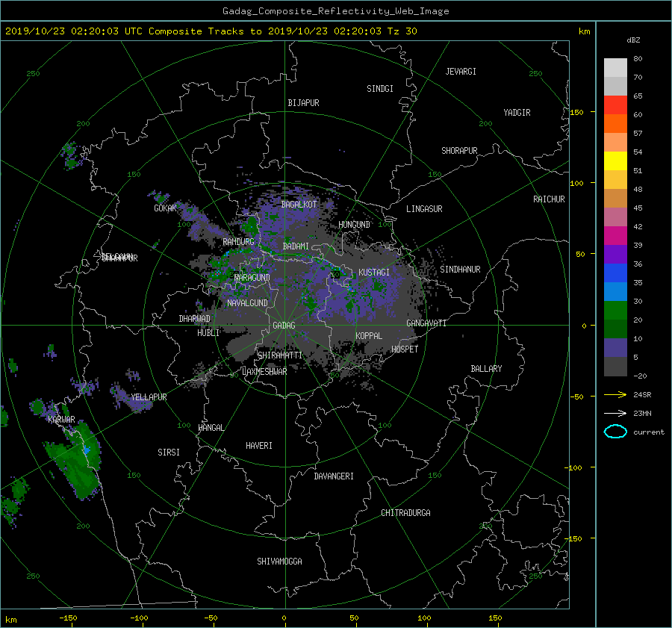Click the 0 tick on bottom km axis

click(284, 618)
